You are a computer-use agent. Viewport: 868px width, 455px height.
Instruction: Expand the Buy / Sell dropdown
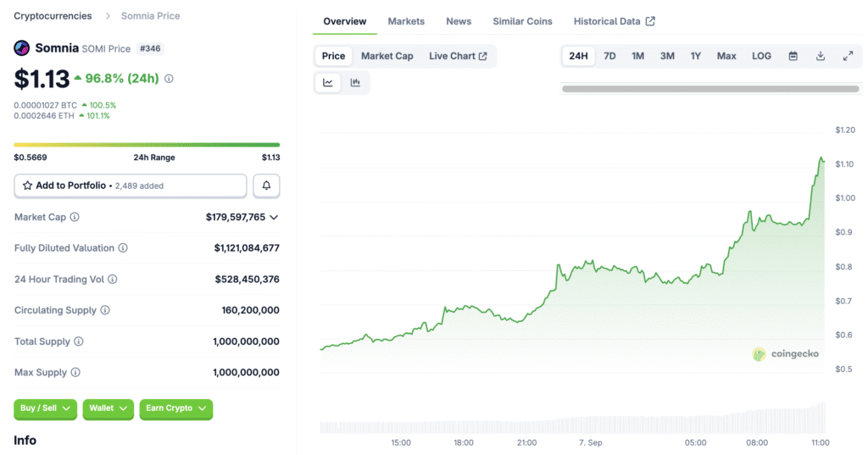pyautogui.click(x=46, y=408)
